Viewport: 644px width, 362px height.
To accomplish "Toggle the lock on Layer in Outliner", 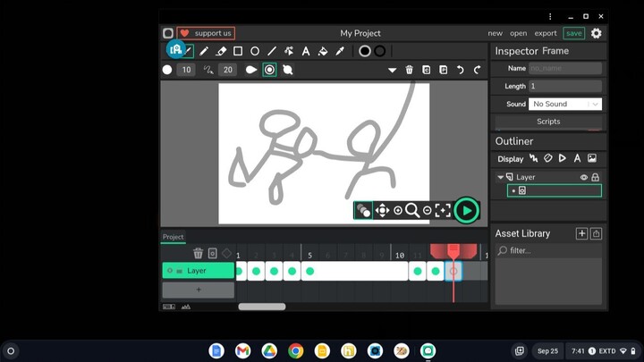I will 595,178.
